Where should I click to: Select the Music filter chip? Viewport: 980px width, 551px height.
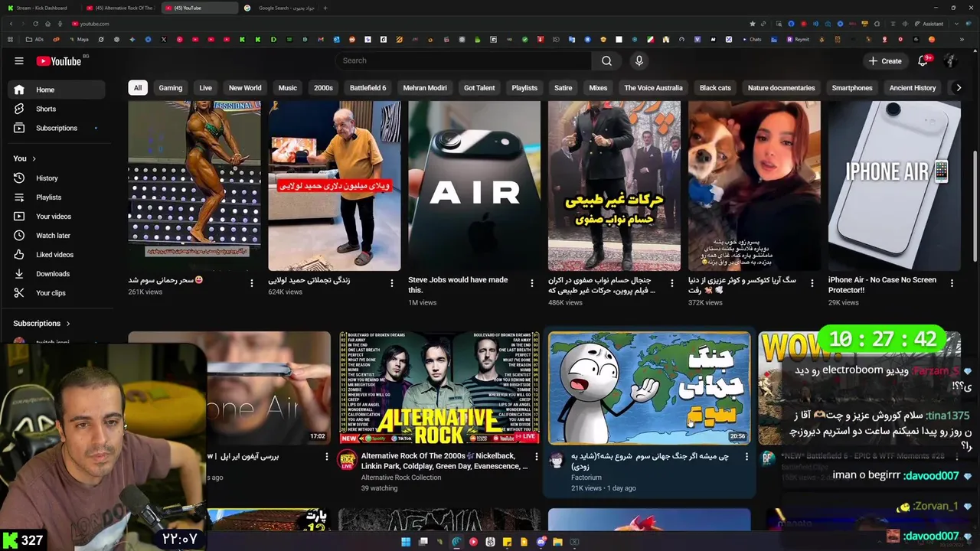point(287,88)
